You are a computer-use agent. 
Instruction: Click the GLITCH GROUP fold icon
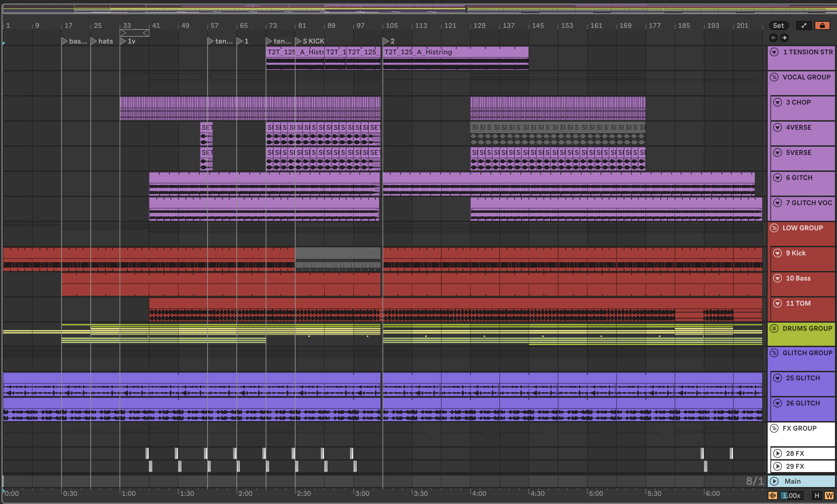point(774,353)
